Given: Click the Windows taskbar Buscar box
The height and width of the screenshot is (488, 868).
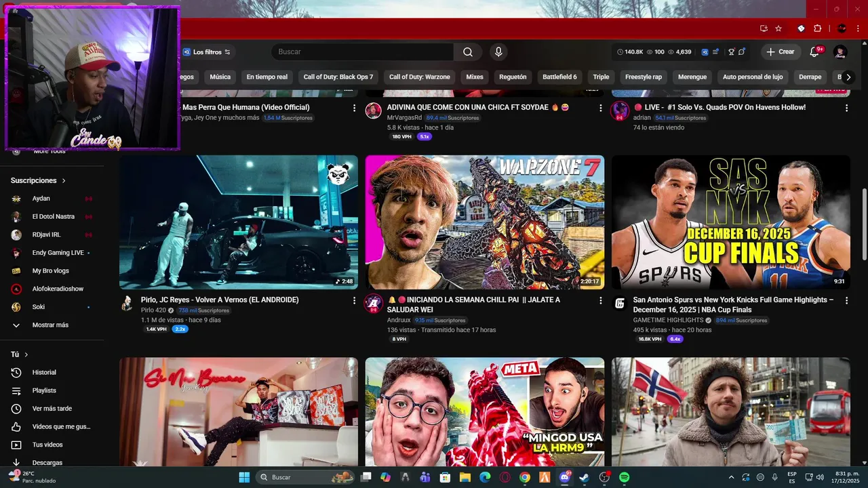Looking at the screenshot, I should (307, 477).
